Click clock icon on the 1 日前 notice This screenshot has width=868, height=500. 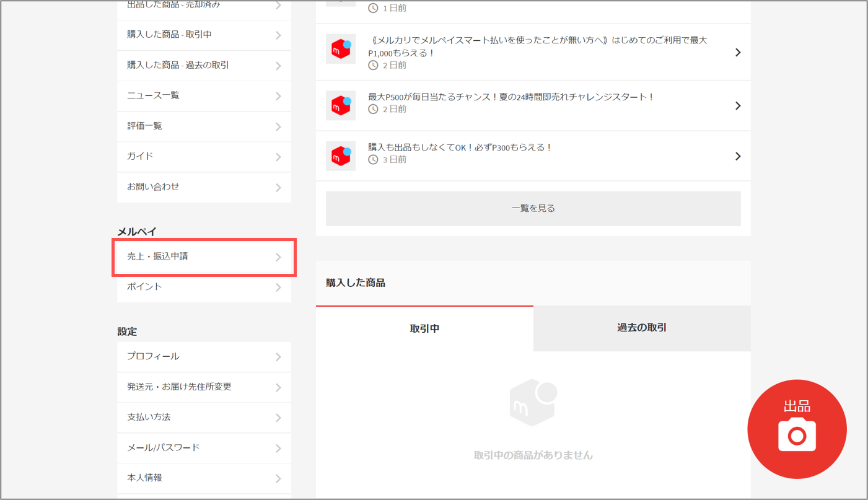(x=373, y=8)
